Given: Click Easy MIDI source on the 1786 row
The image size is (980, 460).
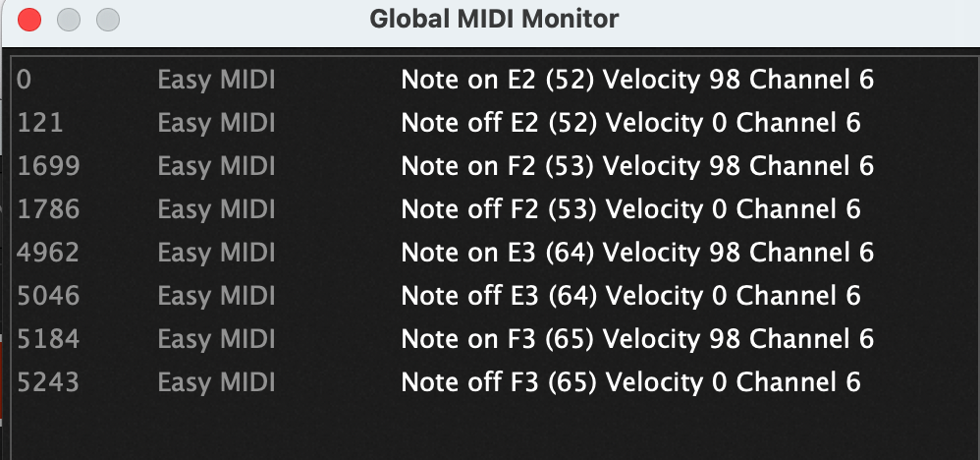Looking at the screenshot, I should click(x=216, y=209).
